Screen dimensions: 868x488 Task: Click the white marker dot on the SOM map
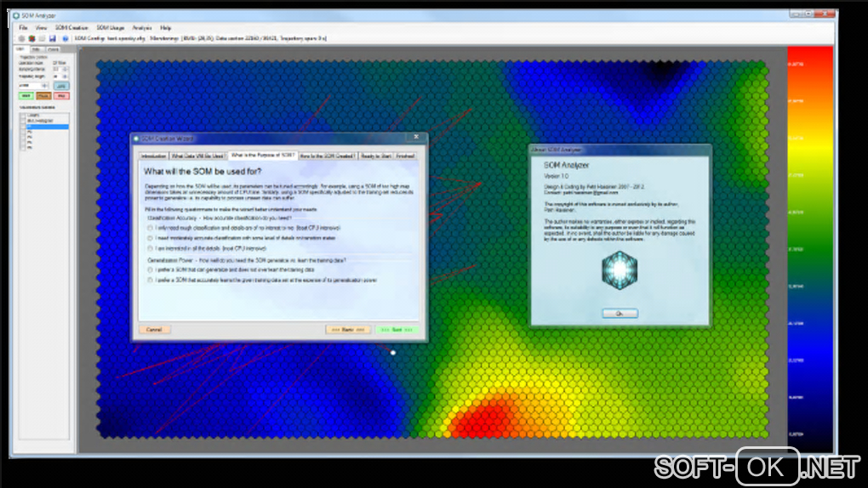[393, 353]
